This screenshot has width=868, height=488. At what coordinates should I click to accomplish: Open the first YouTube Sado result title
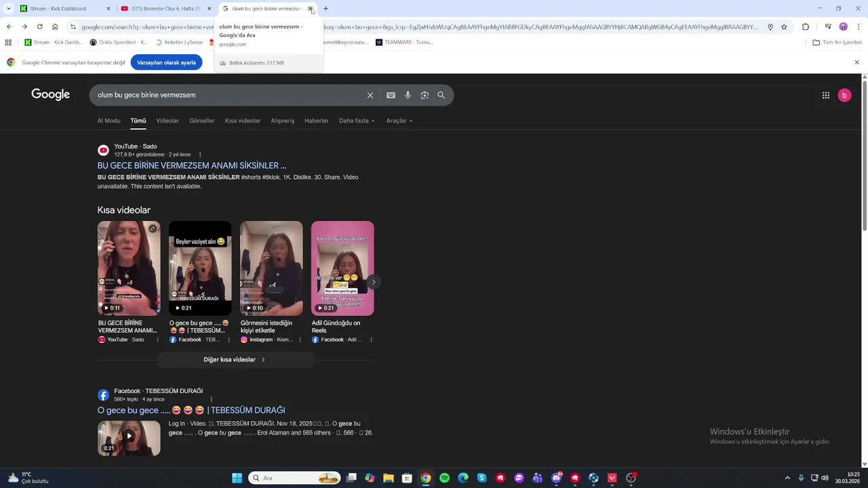[x=192, y=165]
